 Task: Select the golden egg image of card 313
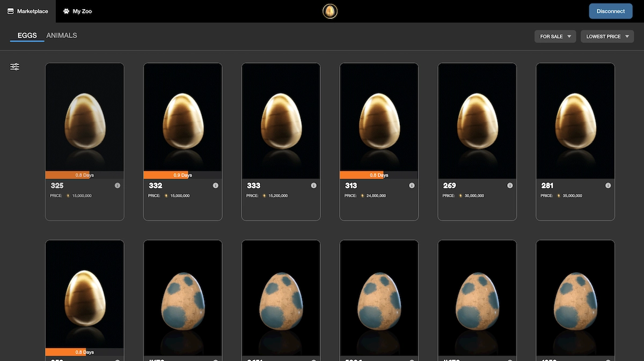coord(379,122)
